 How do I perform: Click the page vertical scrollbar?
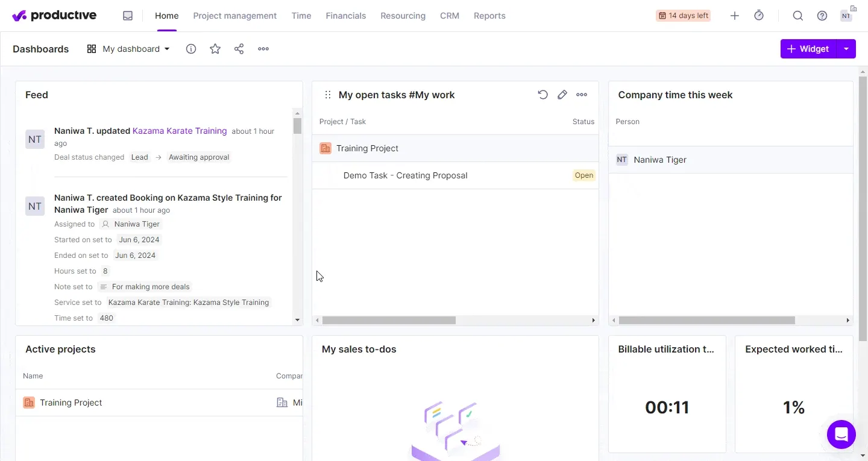click(x=863, y=209)
